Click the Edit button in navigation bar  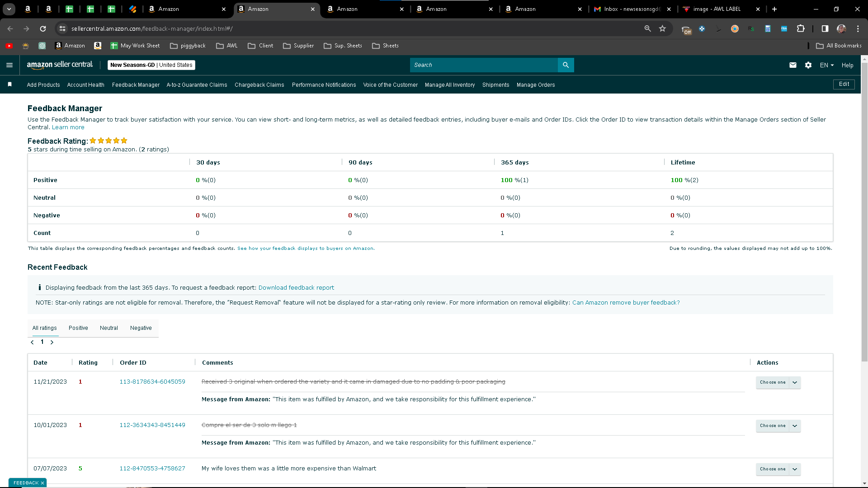click(x=844, y=84)
